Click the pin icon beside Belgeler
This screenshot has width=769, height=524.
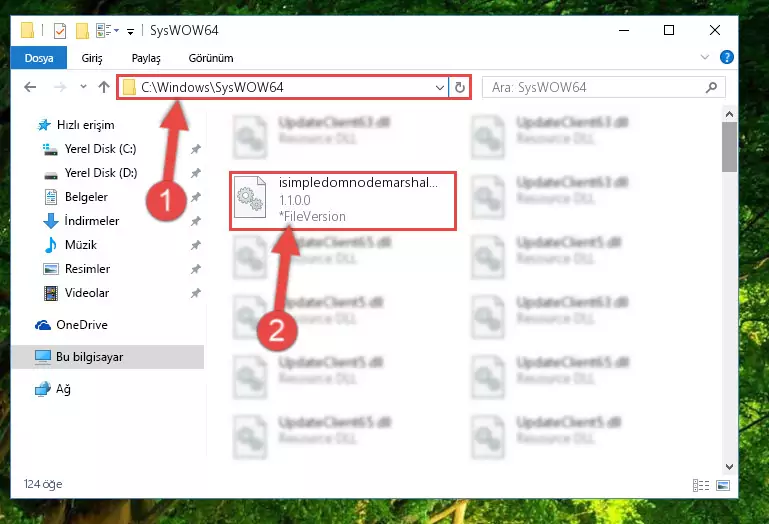196,197
